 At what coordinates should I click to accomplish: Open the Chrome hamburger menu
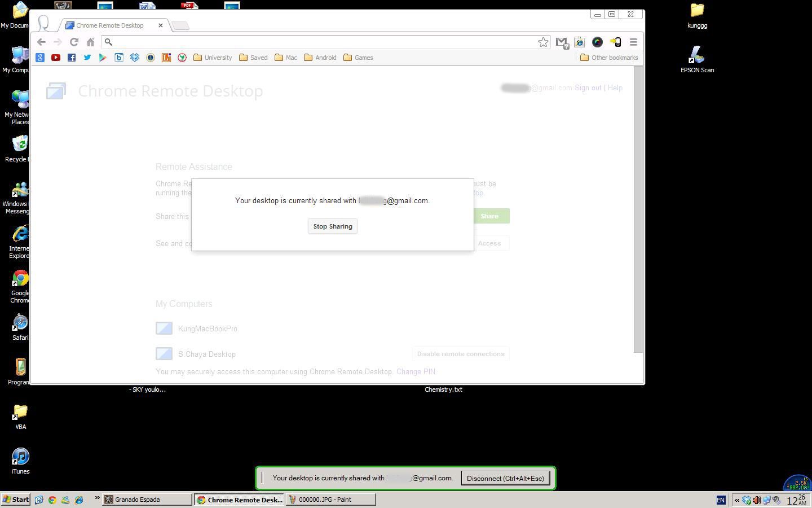[633, 42]
